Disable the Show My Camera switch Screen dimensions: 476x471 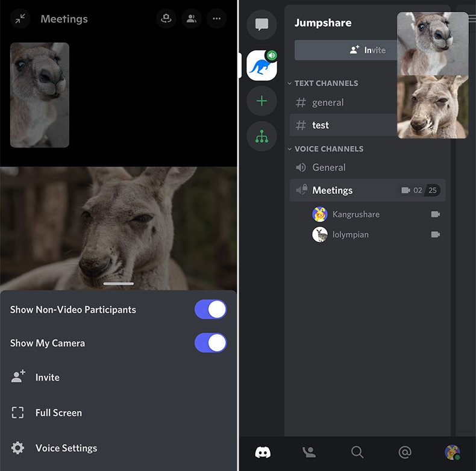click(210, 343)
